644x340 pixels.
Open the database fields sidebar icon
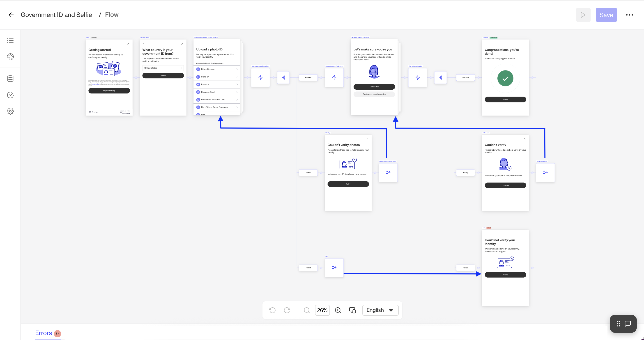click(10, 79)
